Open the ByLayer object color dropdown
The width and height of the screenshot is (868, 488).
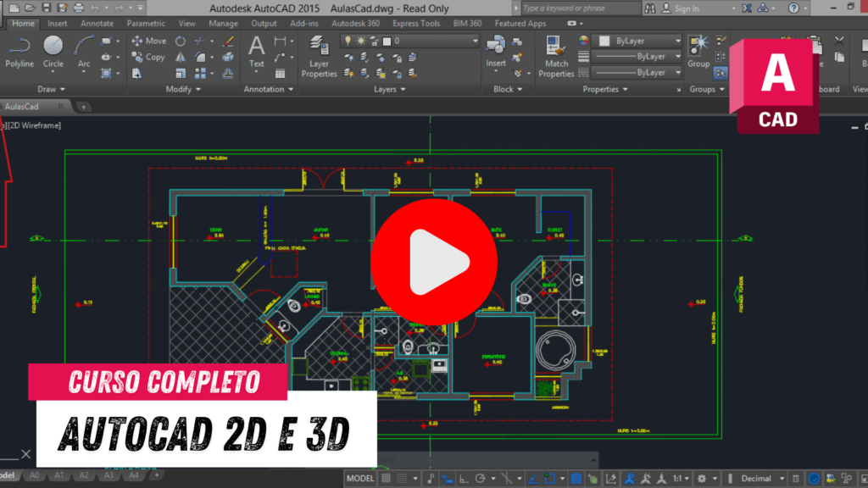click(637, 41)
